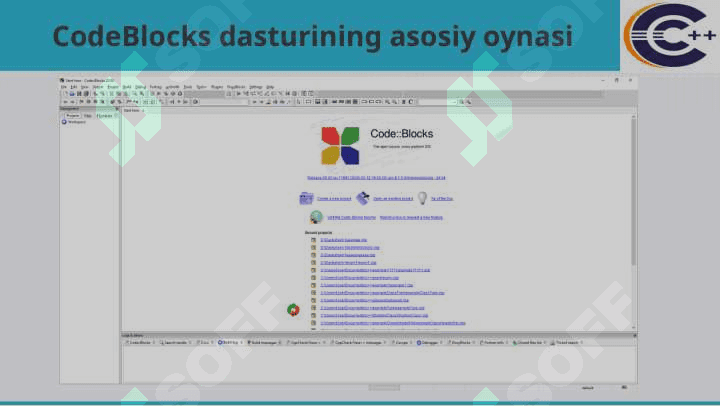720x406 pixels.
Task: Click the Report a bug link
Action: (411, 217)
